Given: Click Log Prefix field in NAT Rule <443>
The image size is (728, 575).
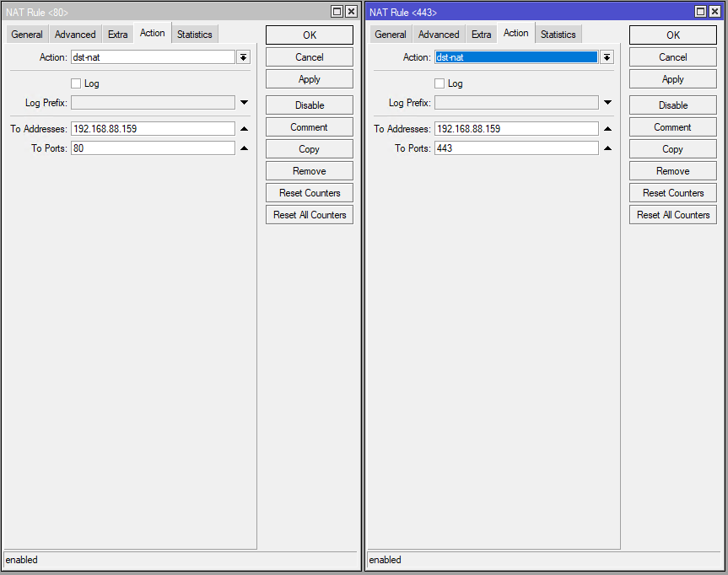Looking at the screenshot, I should coord(516,103).
